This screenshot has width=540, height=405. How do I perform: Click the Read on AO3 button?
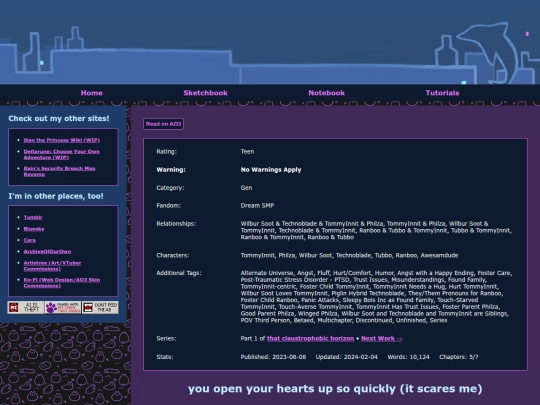click(163, 124)
